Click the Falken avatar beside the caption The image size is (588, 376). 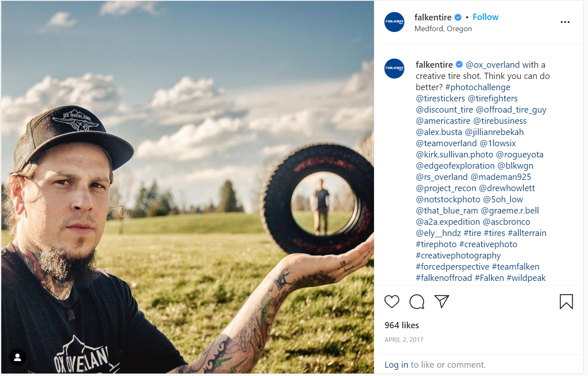(x=394, y=69)
